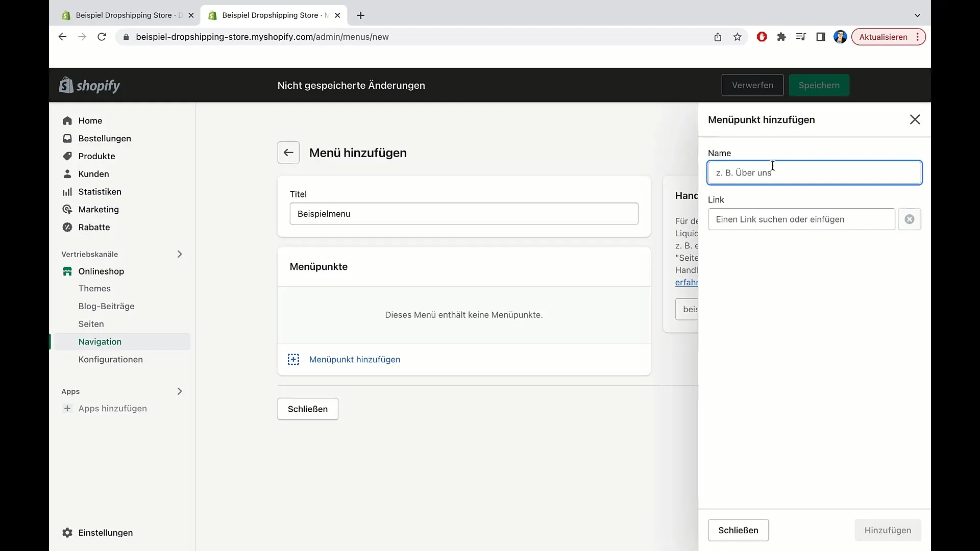Open Seiten in the sidebar

[x=91, y=324]
